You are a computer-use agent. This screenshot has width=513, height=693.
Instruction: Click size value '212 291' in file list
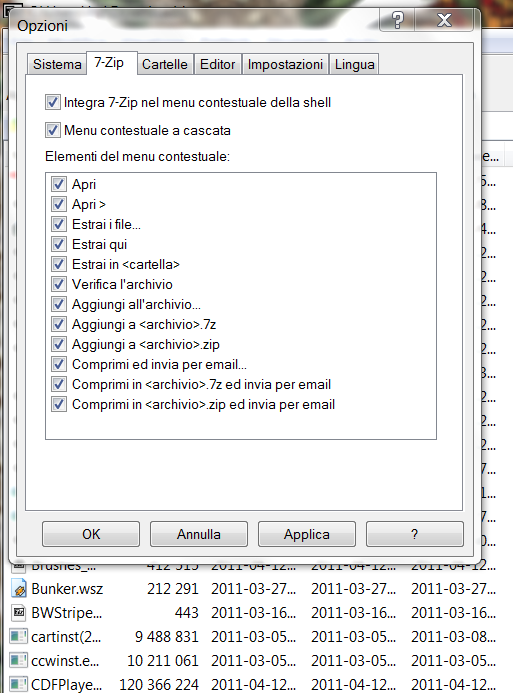point(173,589)
